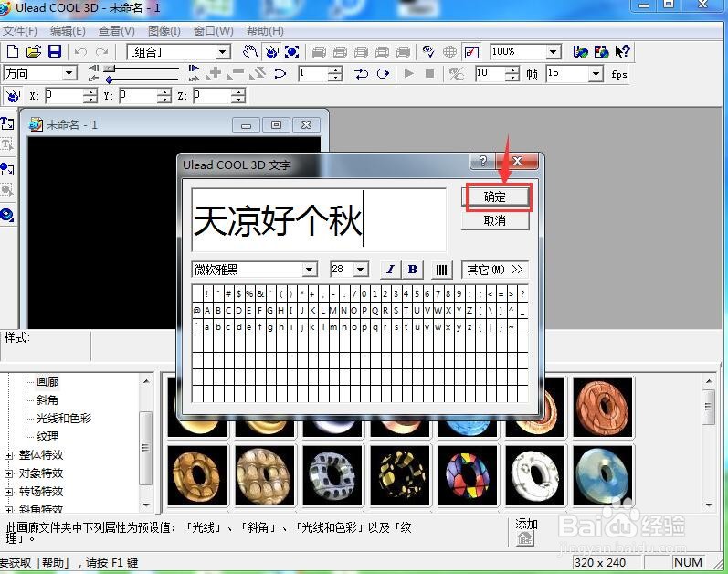728x574 pixels.
Task: Confirm text with 确定 button
Action: click(x=495, y=197)
